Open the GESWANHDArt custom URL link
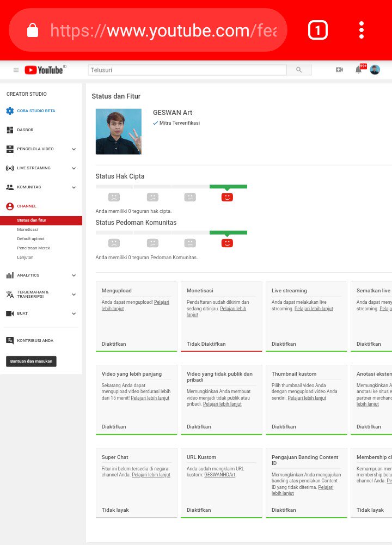The image size is (392, 545). 219,475
